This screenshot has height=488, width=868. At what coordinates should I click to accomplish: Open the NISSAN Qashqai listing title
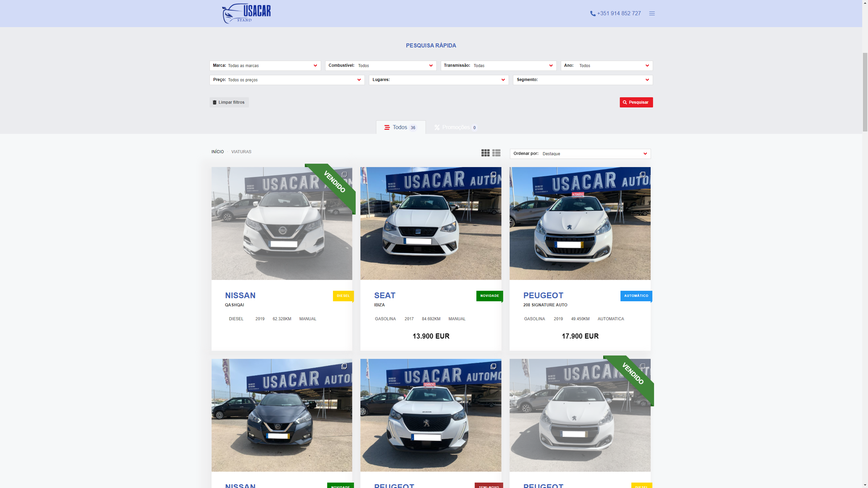click(240, 296)
